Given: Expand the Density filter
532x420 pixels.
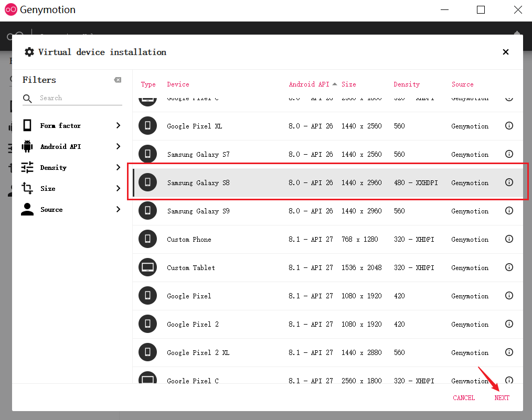Looking at the screenshot, I should pos(118,167).
